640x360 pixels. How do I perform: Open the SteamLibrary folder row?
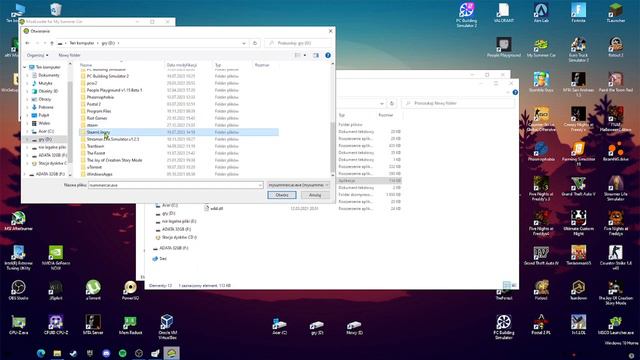[x=179, y=132]
